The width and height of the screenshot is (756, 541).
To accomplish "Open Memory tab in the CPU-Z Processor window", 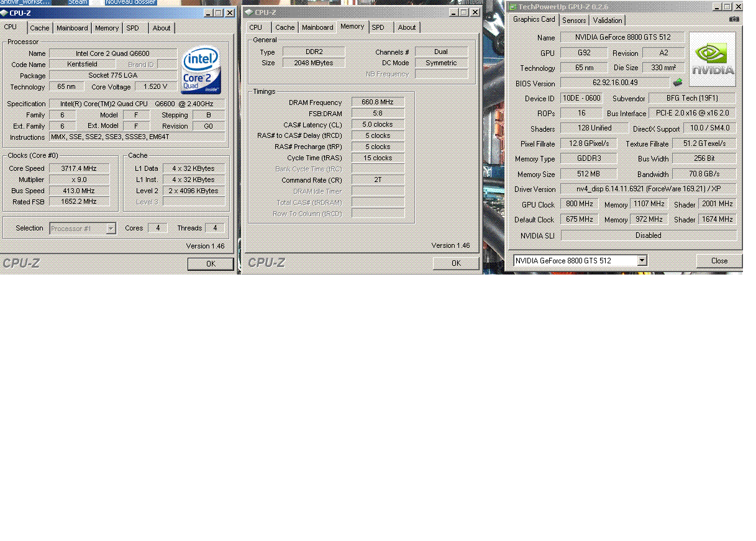I will (x=107, y=28).
